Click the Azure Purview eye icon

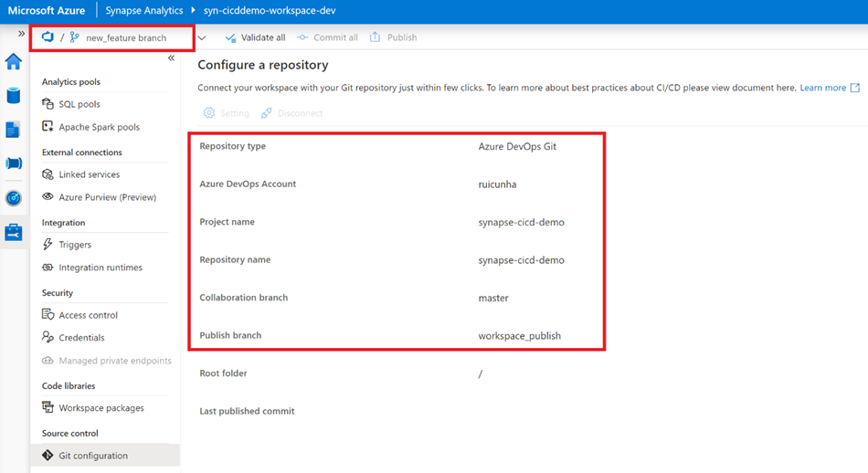pos(48,196)
